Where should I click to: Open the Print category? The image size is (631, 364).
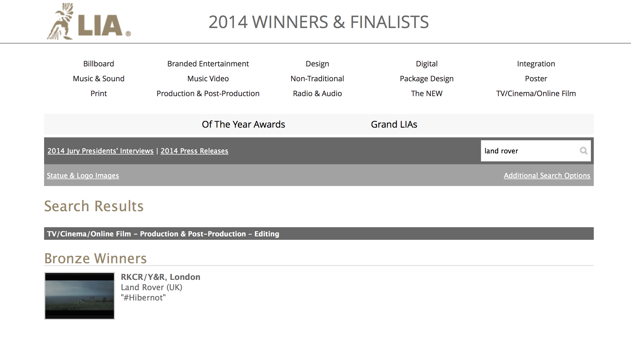pos(98,93)
